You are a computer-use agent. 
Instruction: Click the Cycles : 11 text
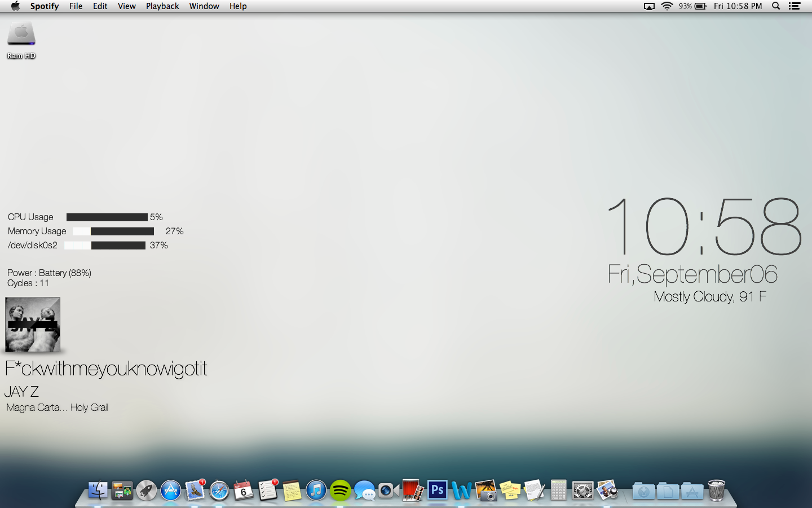[28, 283]
